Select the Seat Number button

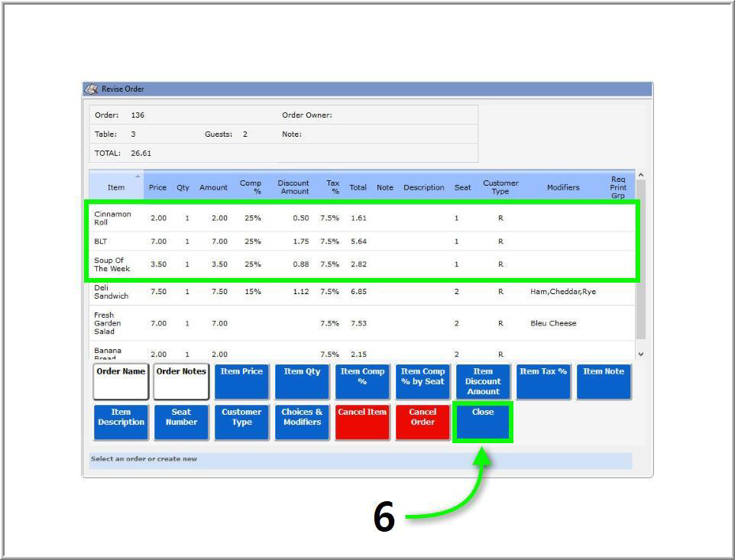point(181,422)
